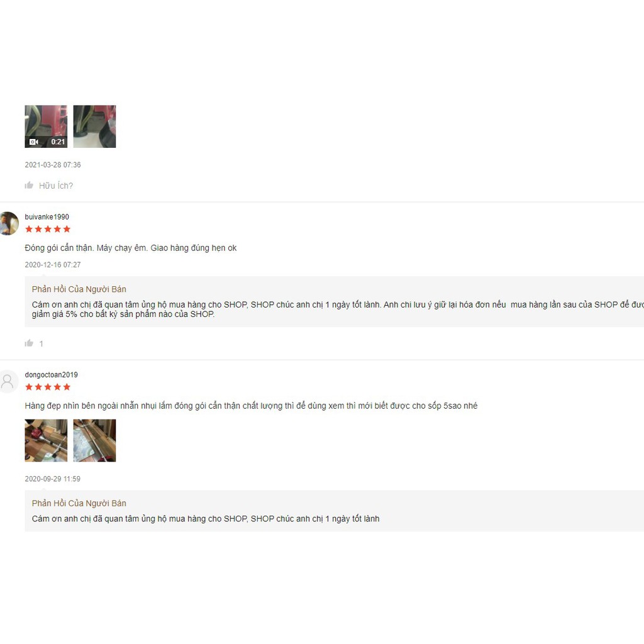Click the thumbs-up icon beside Hữu Ích?
The image size is (644, 644).
[29, 186]
